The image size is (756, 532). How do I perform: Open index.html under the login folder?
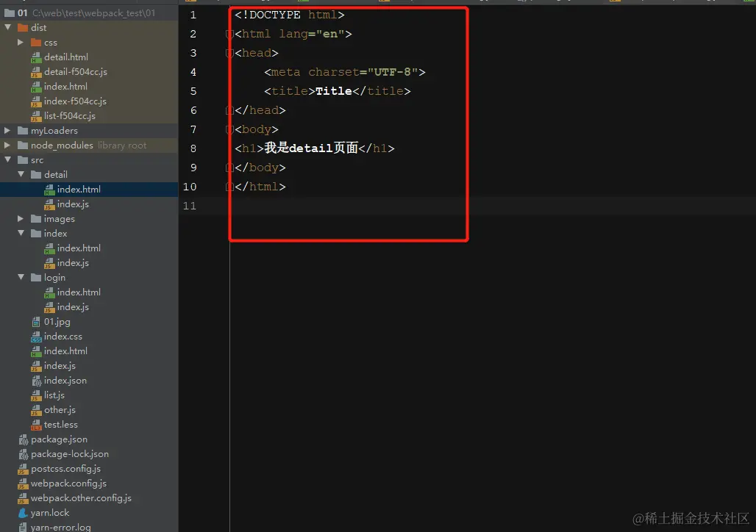click(89, 292)
